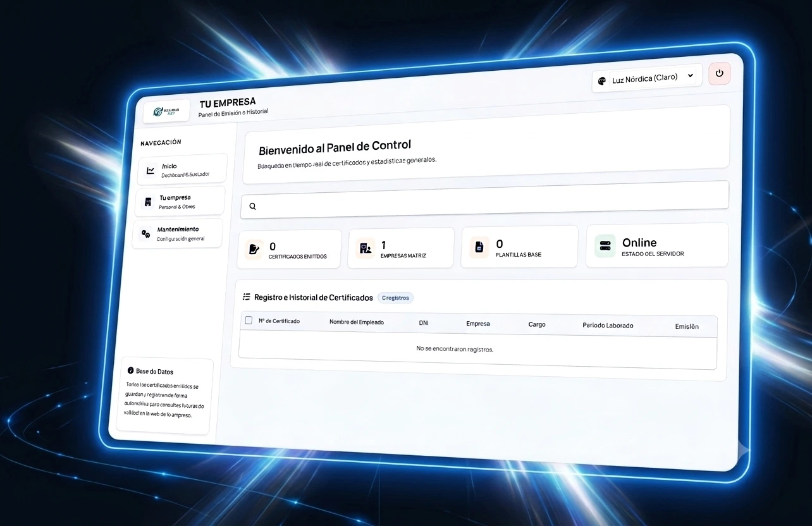Image resolution: width=812 pixels, height=526 pixels.
Task: Click the Emisión column header
Action: pos(687,326)
